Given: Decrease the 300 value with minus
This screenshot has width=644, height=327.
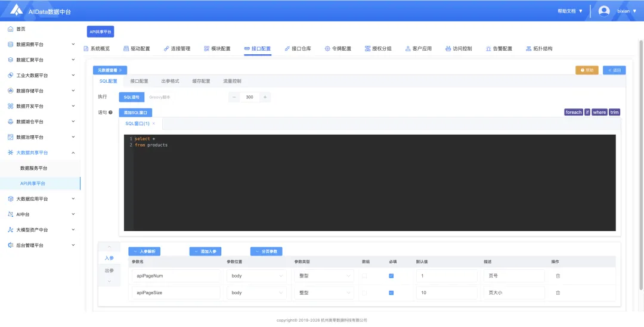Looking at the screenshot, I should pyautogui.click(x=234, y=97).
